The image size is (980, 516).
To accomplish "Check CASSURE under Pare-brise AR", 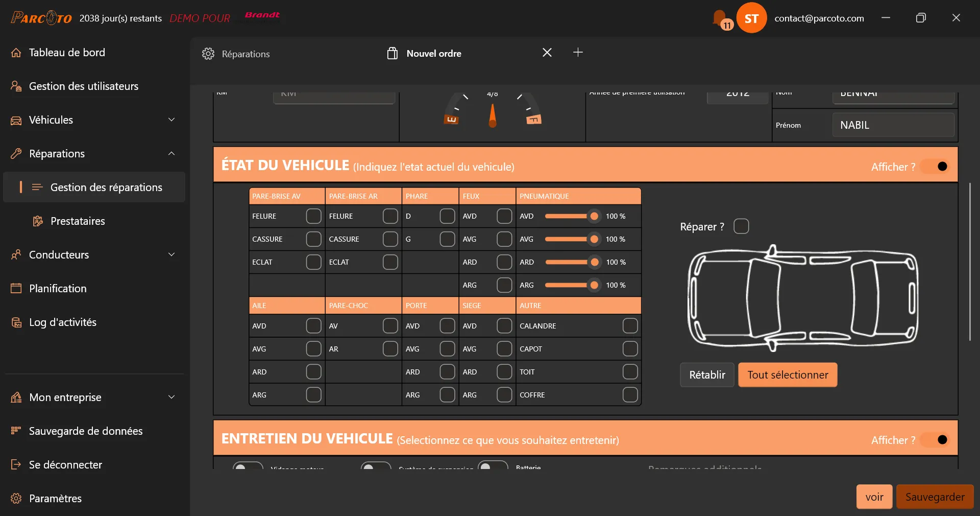I will 390,239.
